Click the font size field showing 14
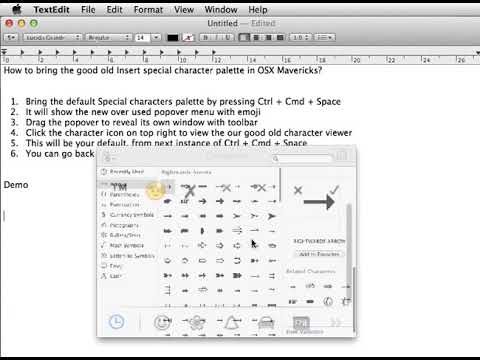This screenshot has width=480, height=360. pyautogui.click(x=142, y=37)
